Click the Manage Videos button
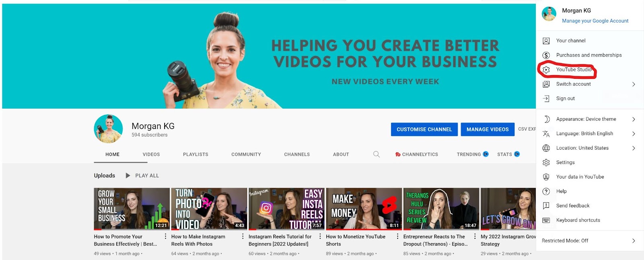The height and width of the screenshot is (260, 644). pos(487,129)
